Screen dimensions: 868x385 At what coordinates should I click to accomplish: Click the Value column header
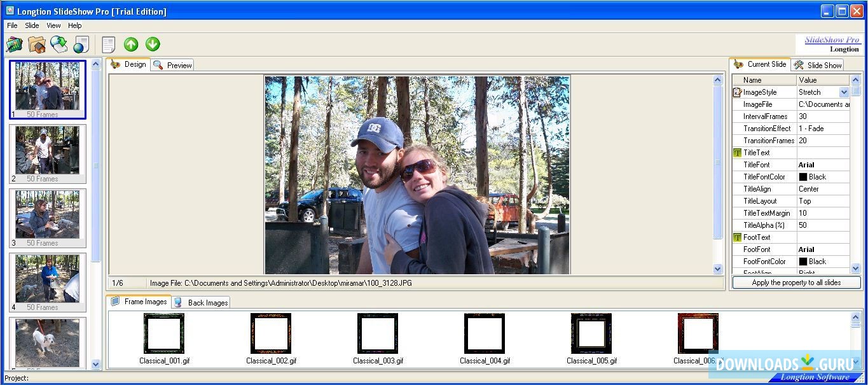pyautogui.click(x=823, y=80)
